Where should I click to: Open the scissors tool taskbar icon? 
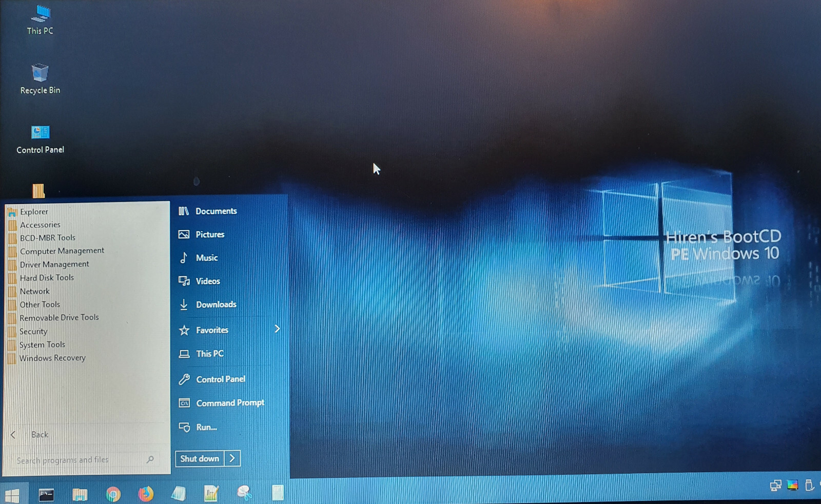(245, 493)
